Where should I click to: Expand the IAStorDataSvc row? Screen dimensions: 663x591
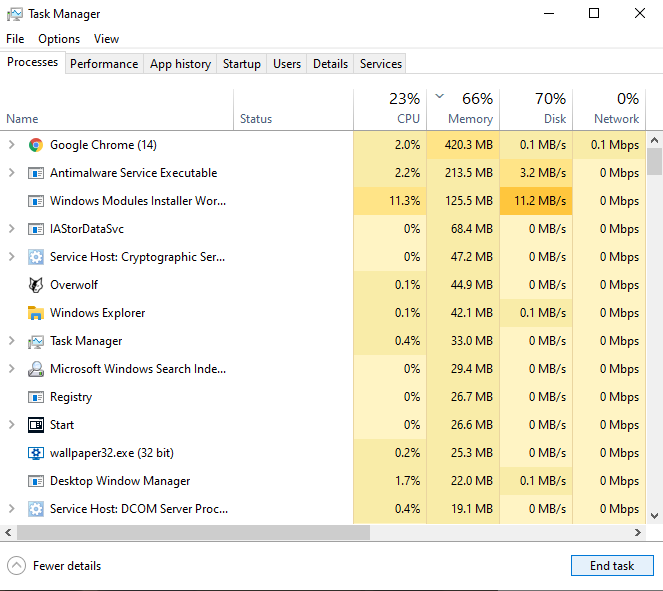click(x=12, y=229)
